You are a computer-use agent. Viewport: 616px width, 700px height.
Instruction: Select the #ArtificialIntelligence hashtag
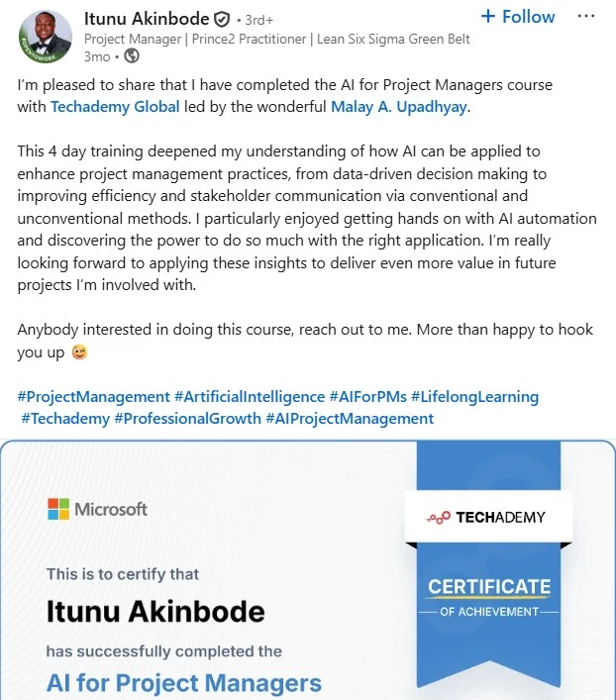(x=250, y=396)
